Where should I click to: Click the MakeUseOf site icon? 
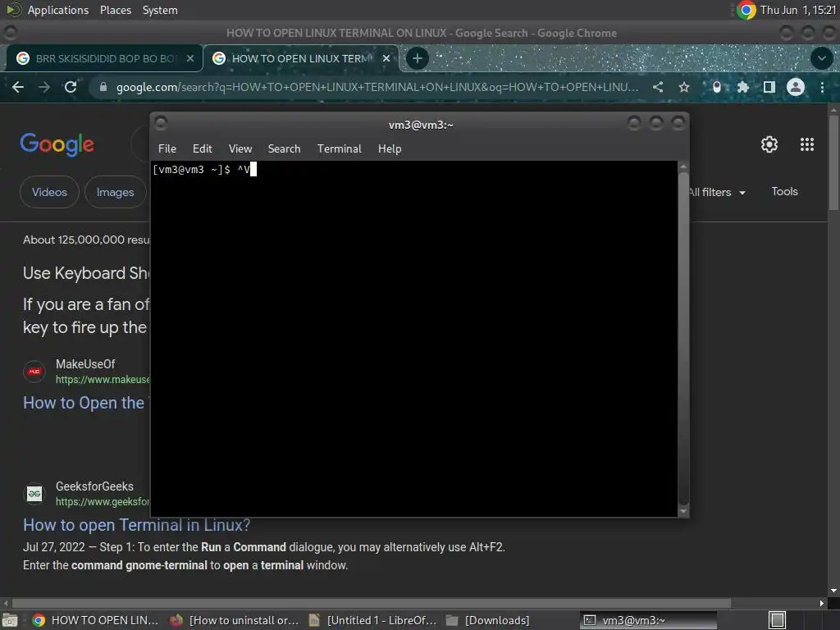pyautogui.click(x=34, y=372)
